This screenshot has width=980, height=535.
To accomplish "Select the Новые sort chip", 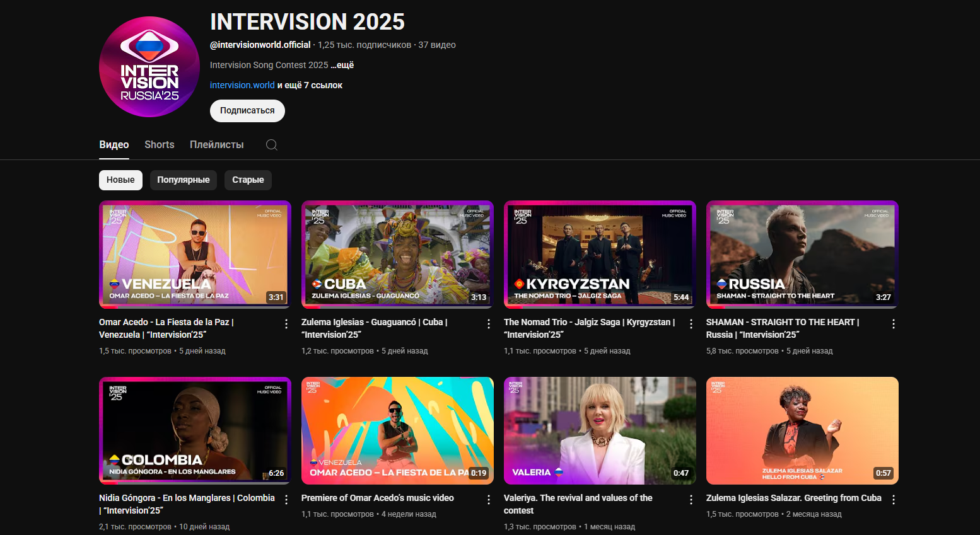I will (120, 180).
